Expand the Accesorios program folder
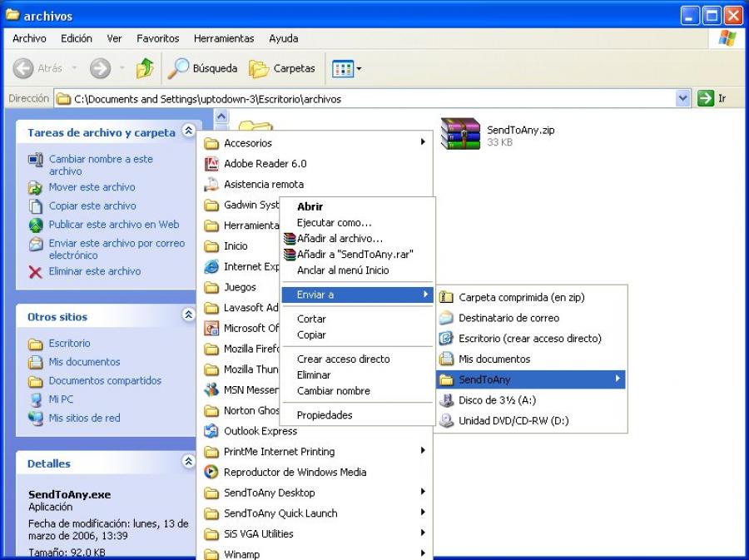The image size is (749, 560). (315, 143)
